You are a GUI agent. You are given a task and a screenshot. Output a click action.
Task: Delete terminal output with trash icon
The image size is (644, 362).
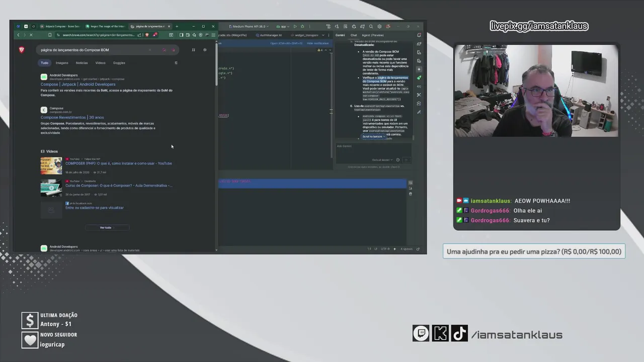click(411, 194)
